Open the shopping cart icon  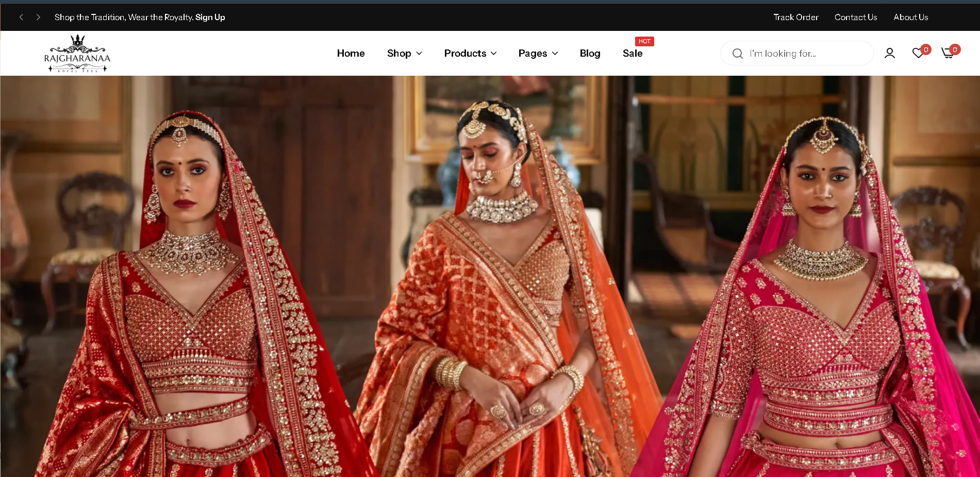[x=948, y=53]
